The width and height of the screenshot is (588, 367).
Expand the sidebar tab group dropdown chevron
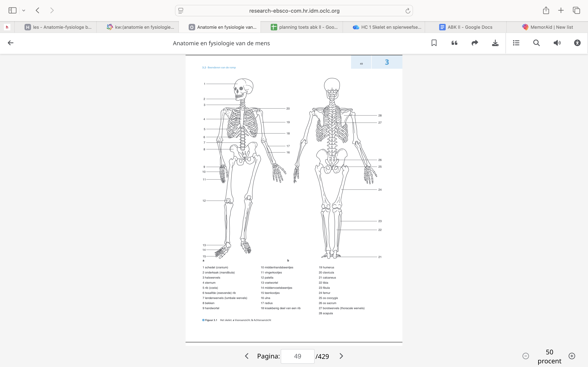click(x=23, y=10)
